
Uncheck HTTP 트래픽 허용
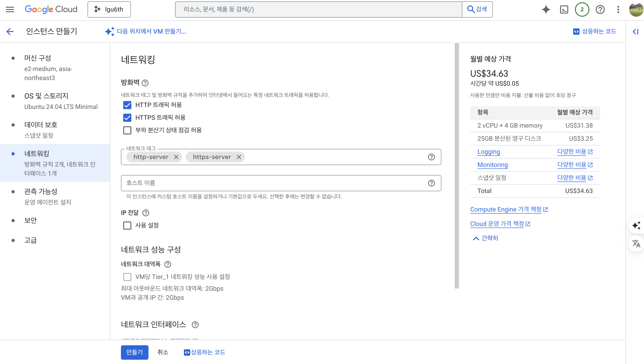click(x=127, y=105)
